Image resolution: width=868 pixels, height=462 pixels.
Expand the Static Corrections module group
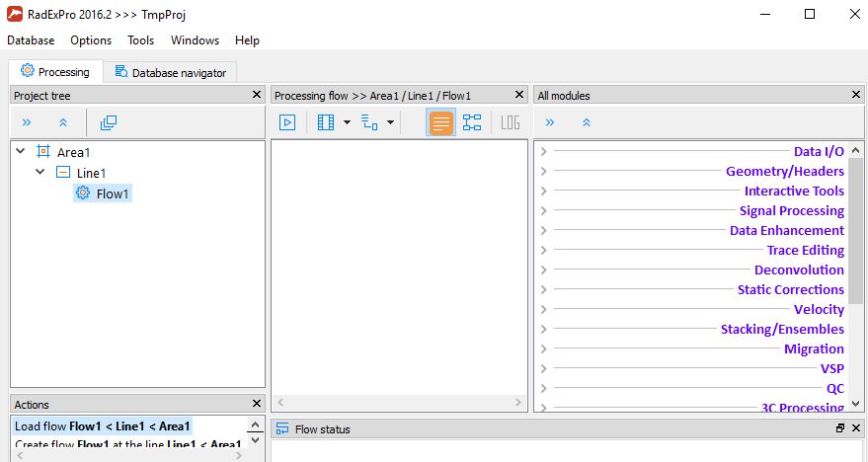coord(543,289)
